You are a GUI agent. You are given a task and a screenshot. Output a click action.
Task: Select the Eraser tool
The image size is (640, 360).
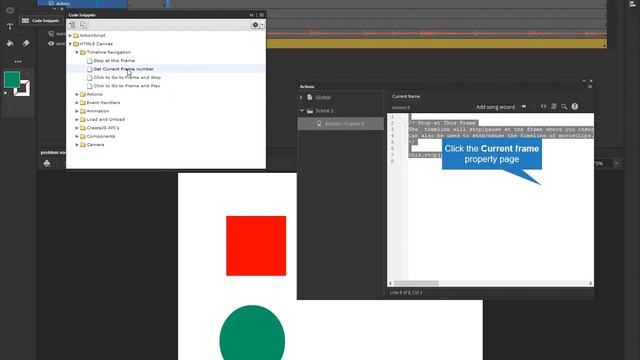point(26,43)
